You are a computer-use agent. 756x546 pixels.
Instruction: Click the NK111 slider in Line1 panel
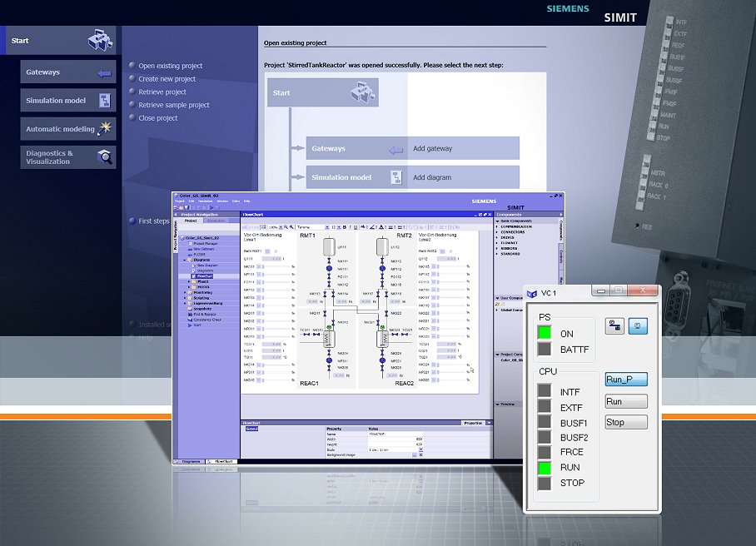pos(276,266)
